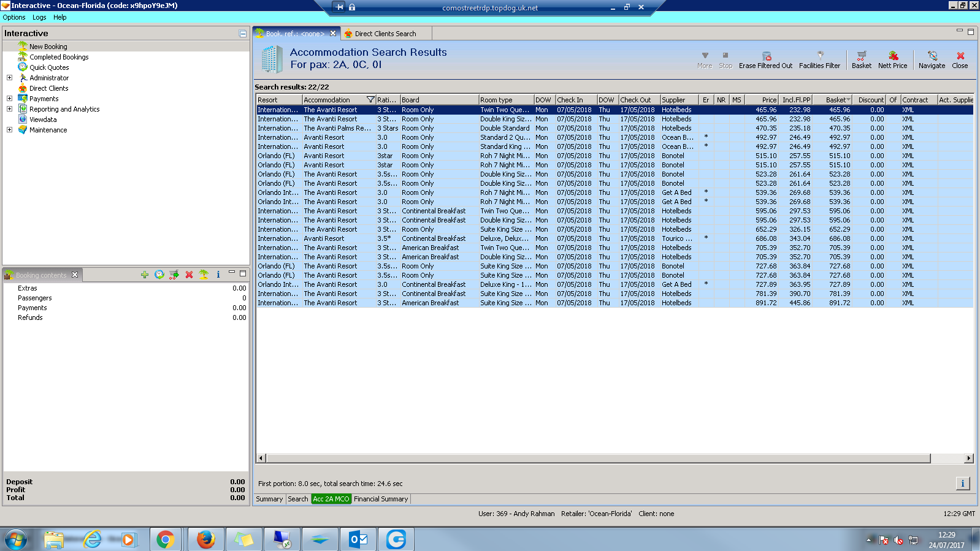Click the Passengers row in Booking contents
Screen dimensions: 980x551
126,298
